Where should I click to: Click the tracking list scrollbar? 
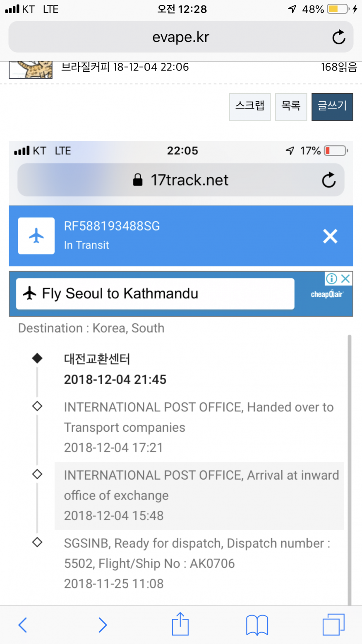tap(350, 468)
